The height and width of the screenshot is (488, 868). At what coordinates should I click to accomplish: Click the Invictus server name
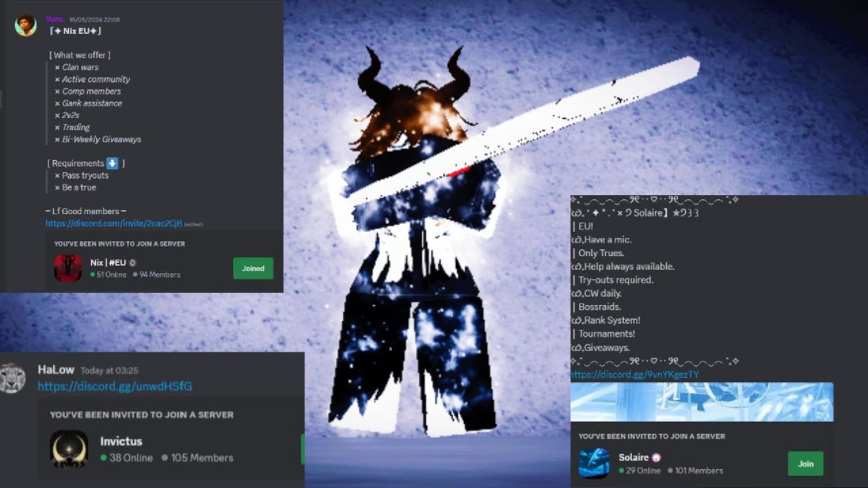point(121,441)
